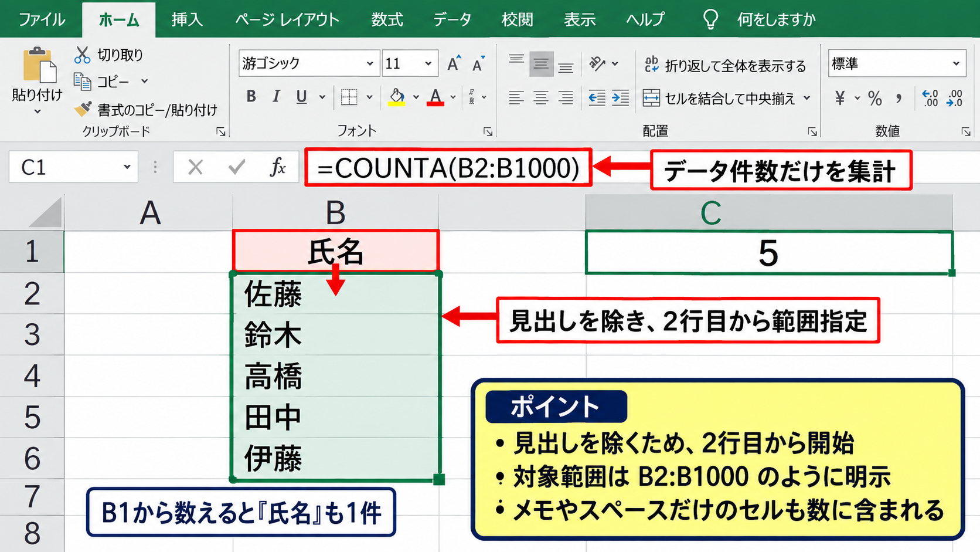Click 折り返して全体を表示する wrap text button

coord(725,65)
